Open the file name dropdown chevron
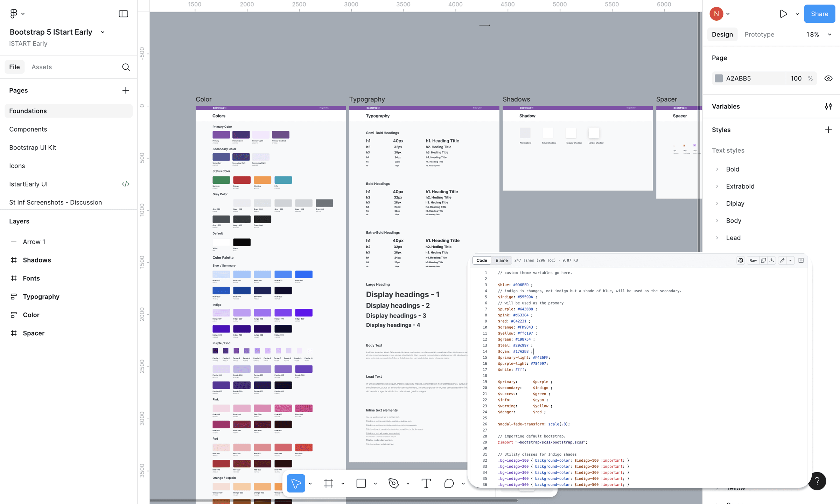 pyautogui.click(x=103, y=32)
